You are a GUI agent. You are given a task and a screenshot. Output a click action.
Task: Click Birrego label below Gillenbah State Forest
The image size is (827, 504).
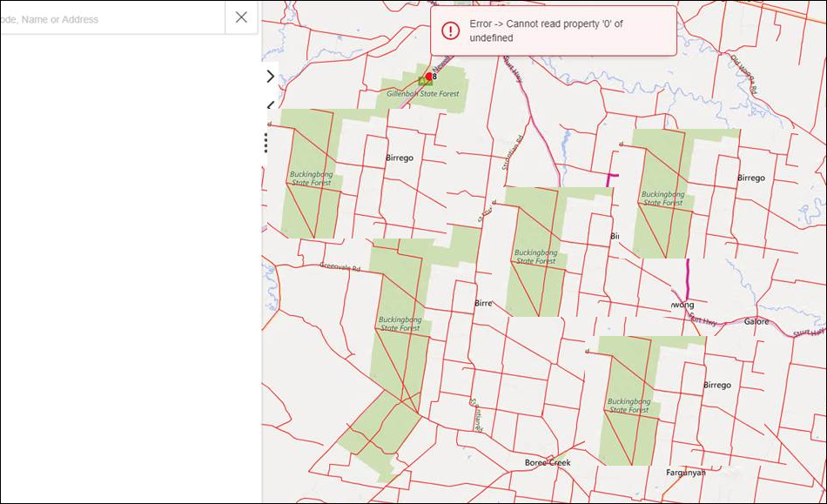[x=400, y=158]
